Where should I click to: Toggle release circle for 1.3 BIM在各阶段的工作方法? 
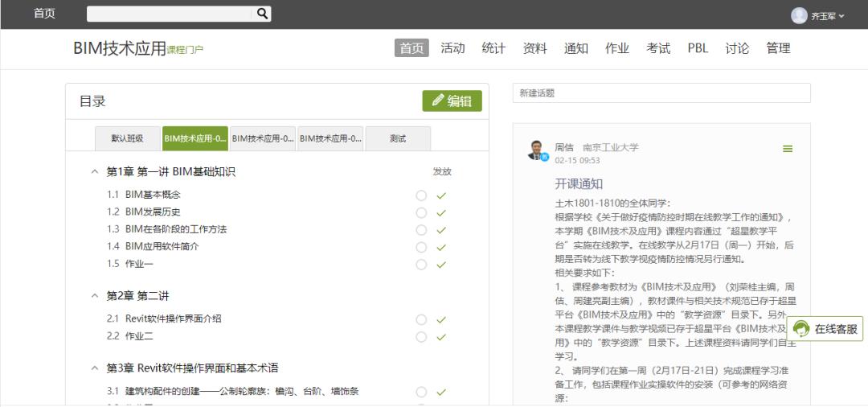click(421, 230)
